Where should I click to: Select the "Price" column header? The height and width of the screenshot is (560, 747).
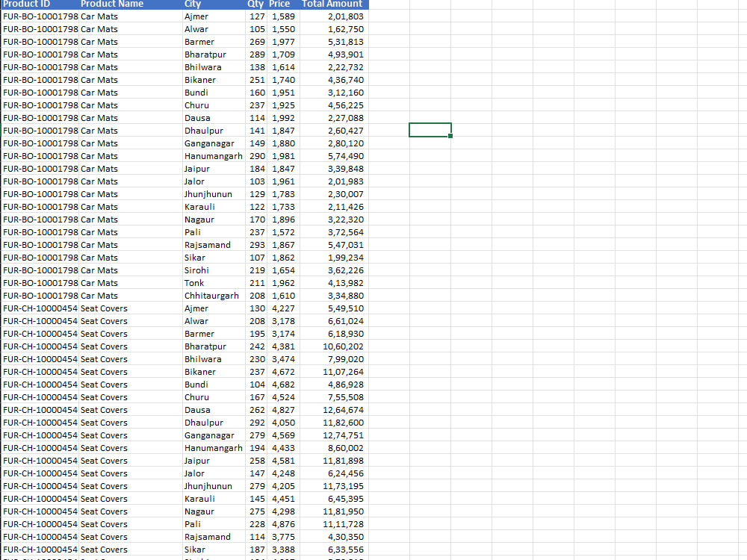tap(279, 4)
